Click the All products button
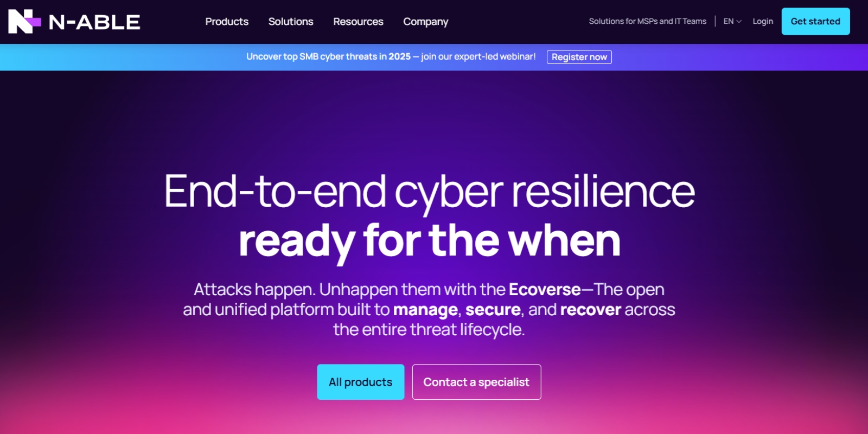 click(361, 382)
